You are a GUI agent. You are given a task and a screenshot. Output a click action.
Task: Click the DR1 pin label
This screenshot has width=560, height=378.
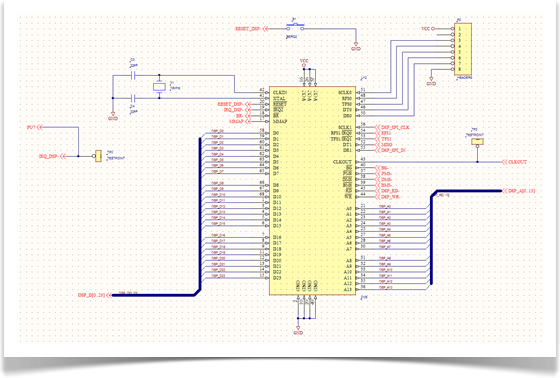click(348, 150)
